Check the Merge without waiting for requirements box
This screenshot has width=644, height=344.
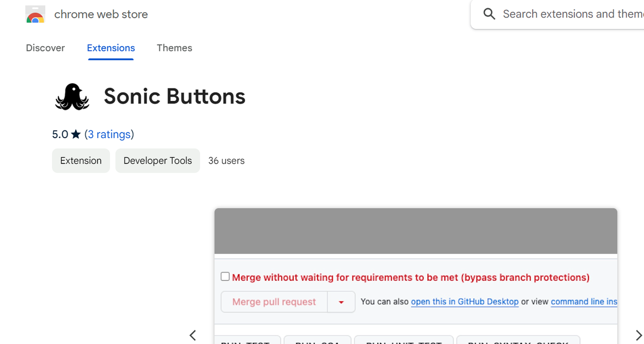pyautogui.click(x=225, y=276)
